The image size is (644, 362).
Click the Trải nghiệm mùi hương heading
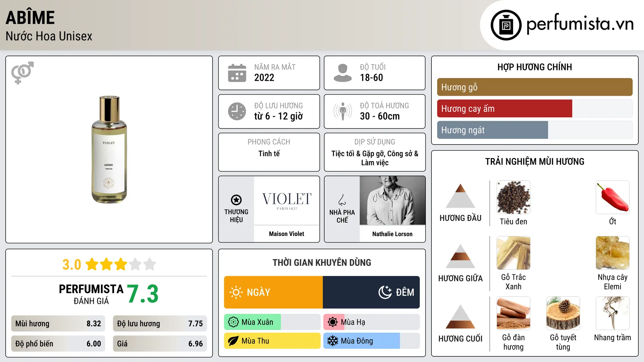coord(535,162)
